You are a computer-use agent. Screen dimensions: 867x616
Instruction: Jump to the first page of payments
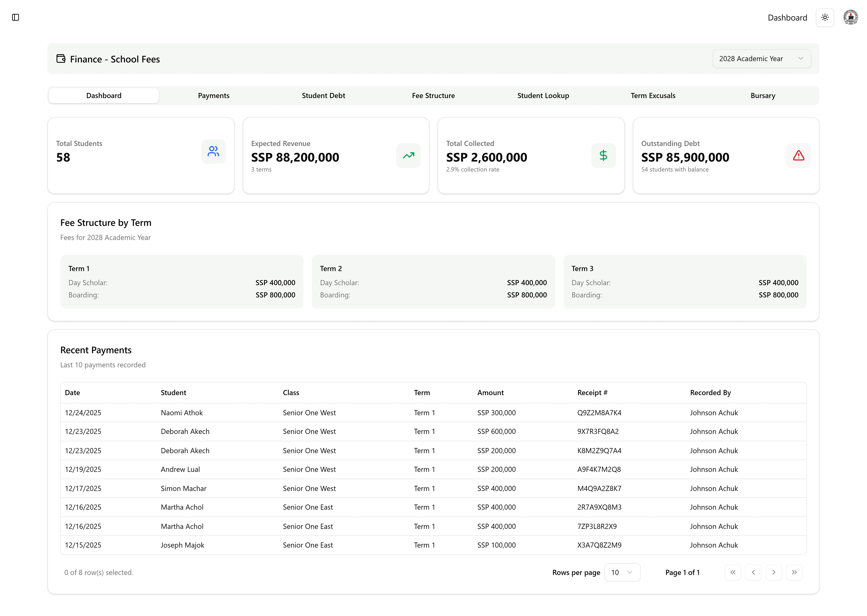732,572
